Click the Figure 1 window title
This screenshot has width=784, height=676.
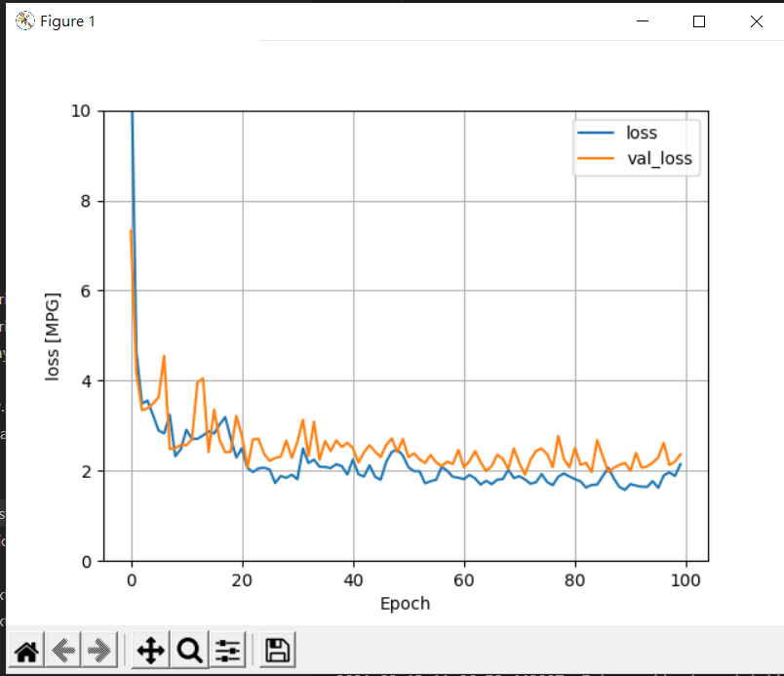(67, 21)
